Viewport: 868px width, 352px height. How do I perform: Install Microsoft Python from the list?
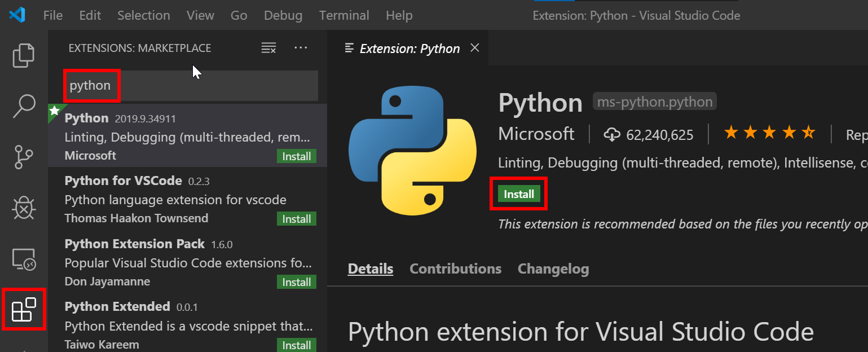pyautogui.click(x=297, y=156)
